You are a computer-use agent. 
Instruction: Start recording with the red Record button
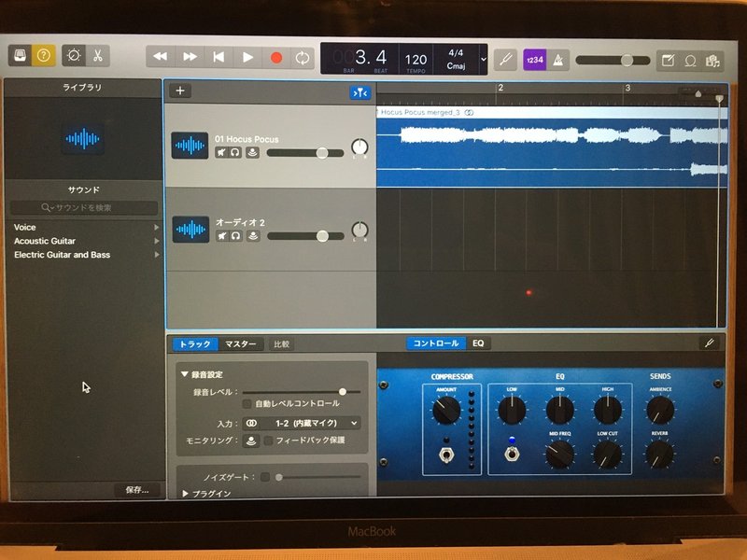(x=275, y=58)
